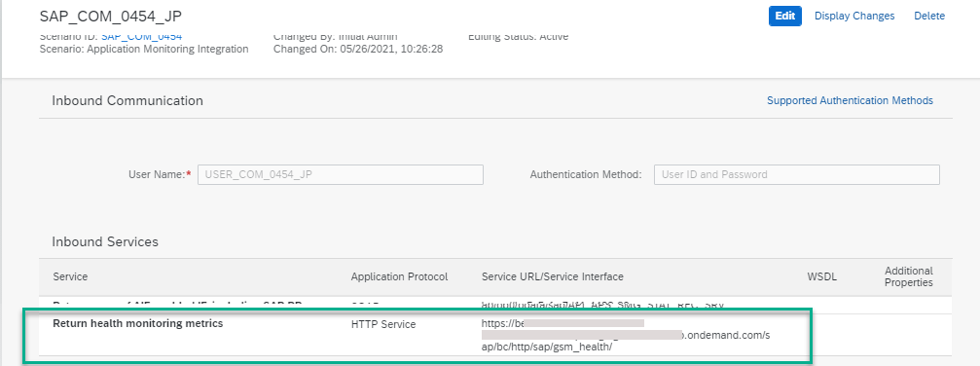Click the blue Edit button
This screenshot has height=366, width=980.
(x=785, y=16)
